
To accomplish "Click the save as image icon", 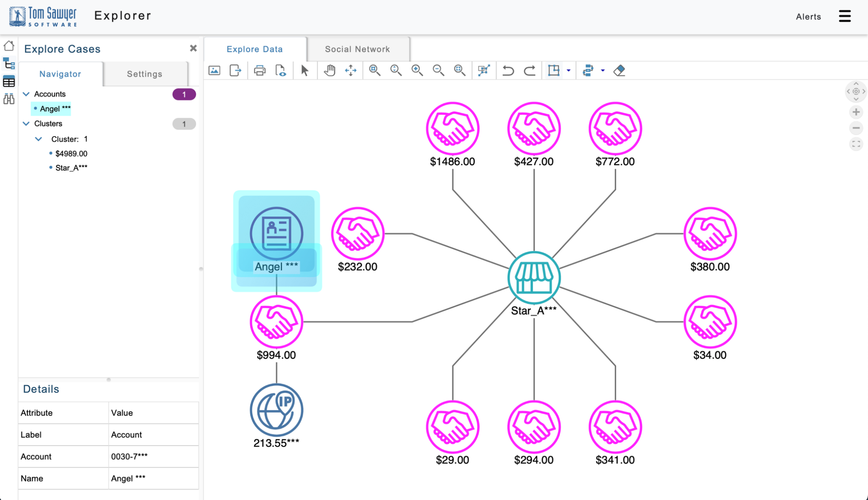I will pyautogui.click(x=215, y=70).
